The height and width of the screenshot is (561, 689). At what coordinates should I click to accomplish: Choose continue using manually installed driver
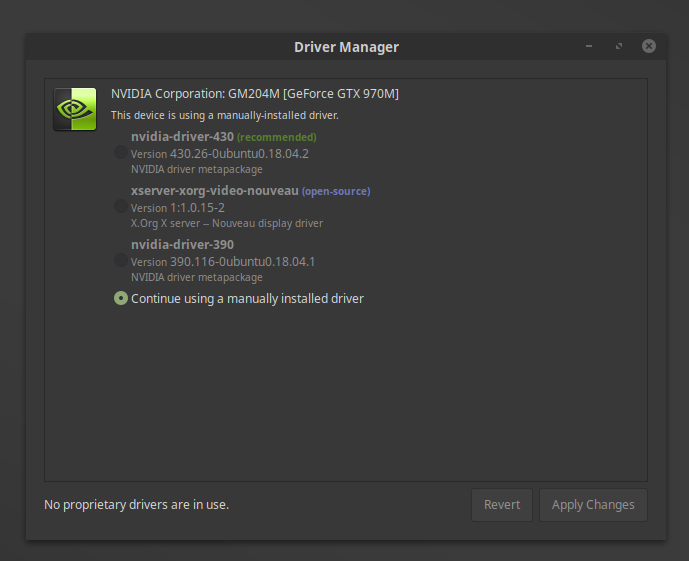click(x=121, y=298)
